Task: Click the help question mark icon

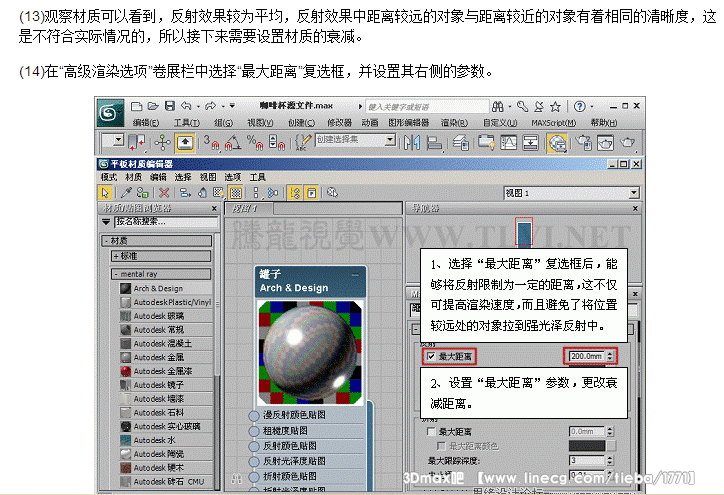Action: (579, 107)
